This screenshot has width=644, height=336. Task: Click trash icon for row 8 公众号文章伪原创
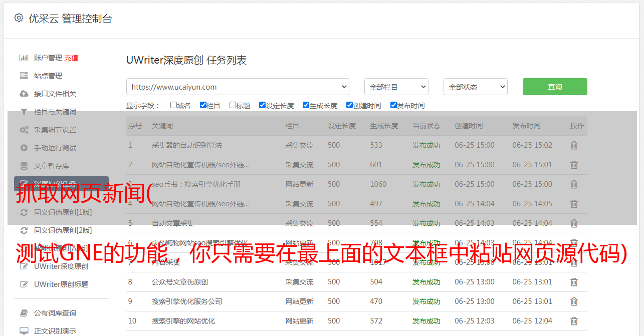pos(574,282)
